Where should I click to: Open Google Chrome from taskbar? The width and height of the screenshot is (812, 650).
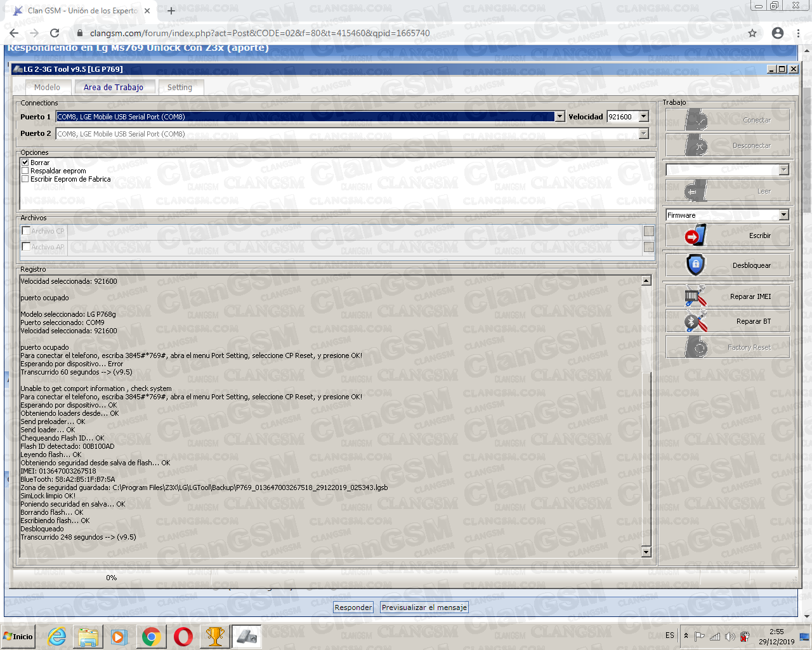click(151, 637)
